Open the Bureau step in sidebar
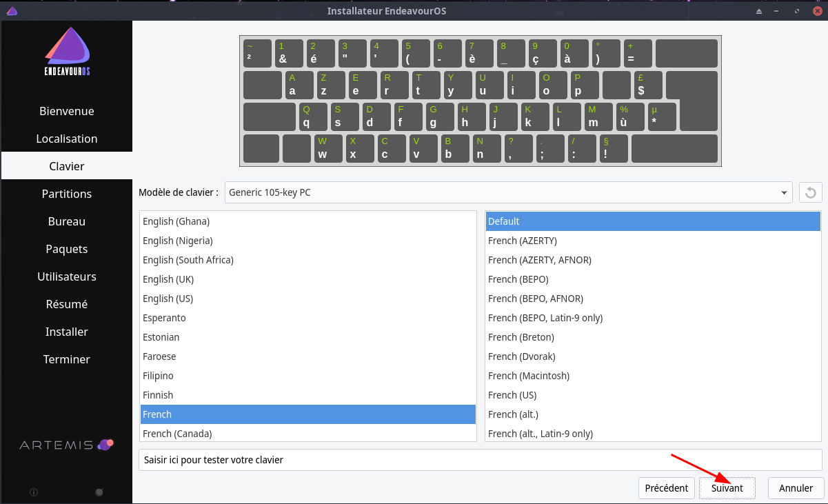Image resolution: width=828 pixels, height=504 pixels. pos(67,221)
